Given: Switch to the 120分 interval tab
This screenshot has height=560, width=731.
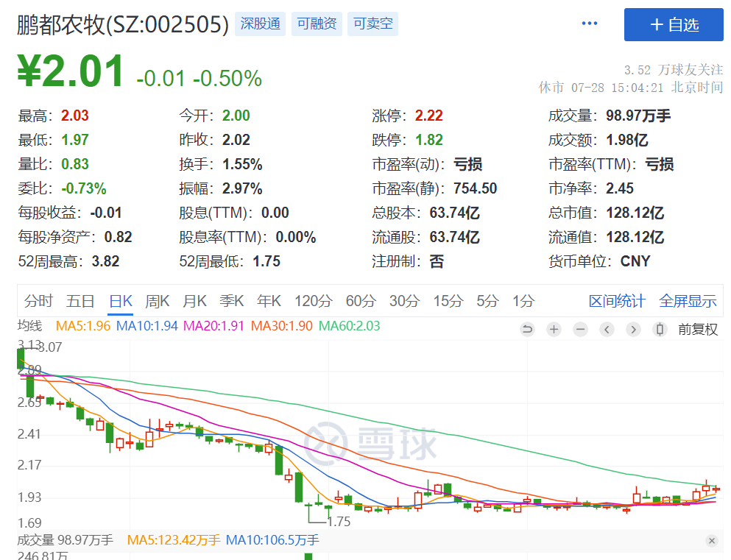Looking at the screenshot, I should coord(314,301).
